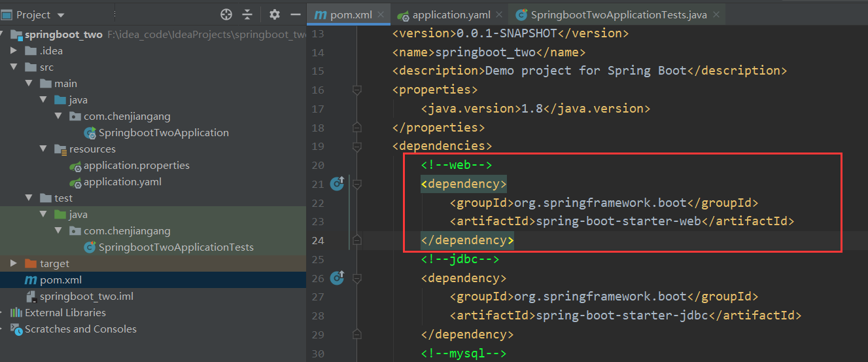The width and height of the screenshot is (868, 362).
Task: Click the java.version 1.8 line
Action: (536, 109)
